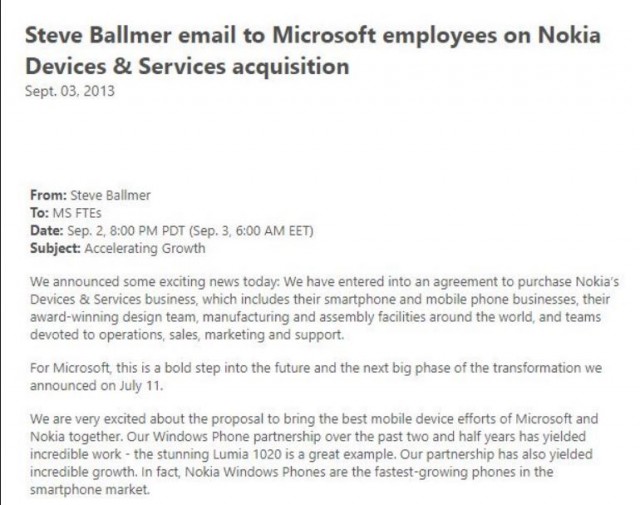Viewport: 640px width, 505px height.
Task: Click the paragraph starting 'We are very excited'
Action: coord(314,454)
